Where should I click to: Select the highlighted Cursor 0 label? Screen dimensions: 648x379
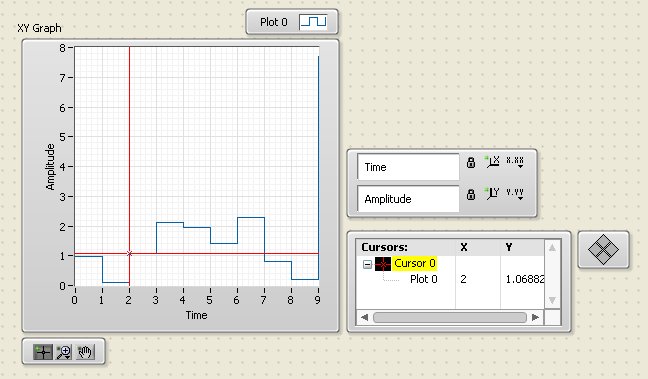coord(415,263)
